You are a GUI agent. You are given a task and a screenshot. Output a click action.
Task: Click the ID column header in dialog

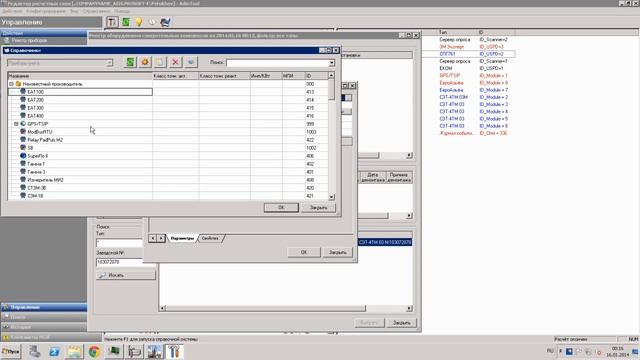point(316,76)
